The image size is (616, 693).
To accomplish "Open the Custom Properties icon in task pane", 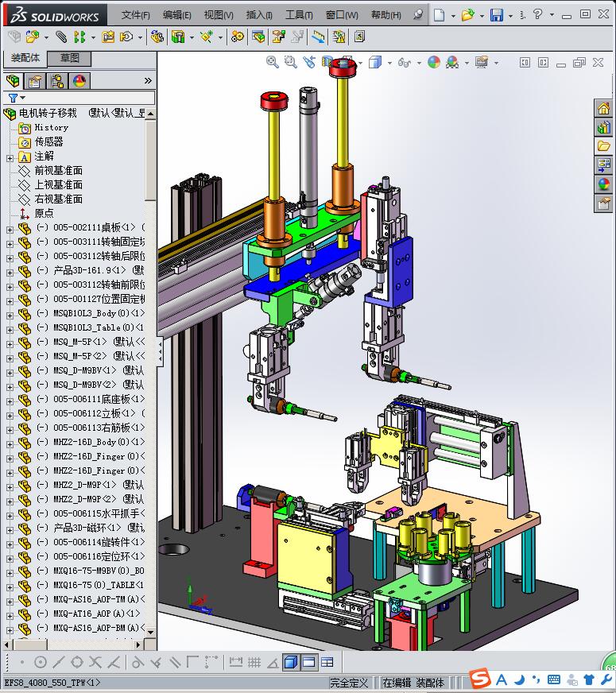I will coord(603,203).
